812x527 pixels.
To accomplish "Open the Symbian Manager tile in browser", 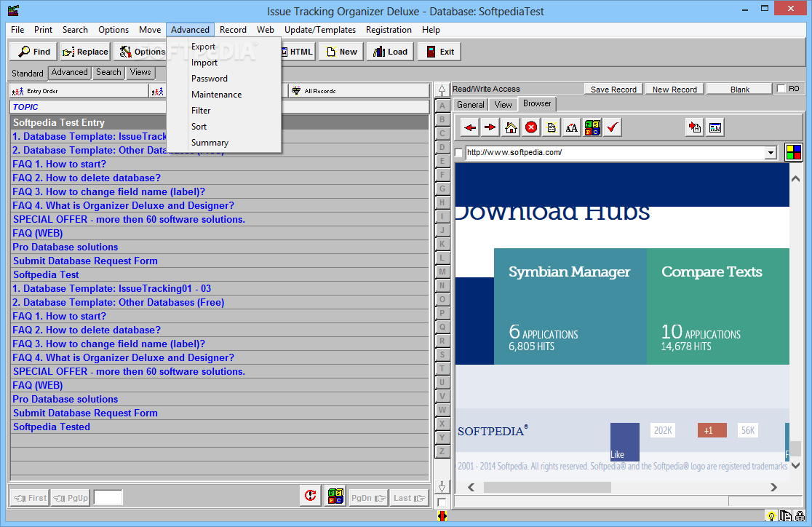I will [570, 306].
